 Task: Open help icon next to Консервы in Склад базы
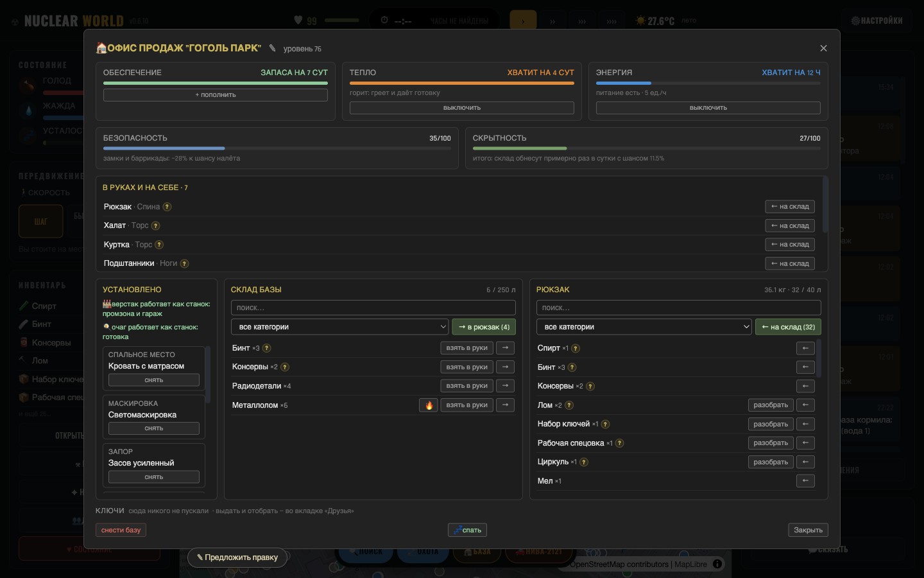coord(285,367)
